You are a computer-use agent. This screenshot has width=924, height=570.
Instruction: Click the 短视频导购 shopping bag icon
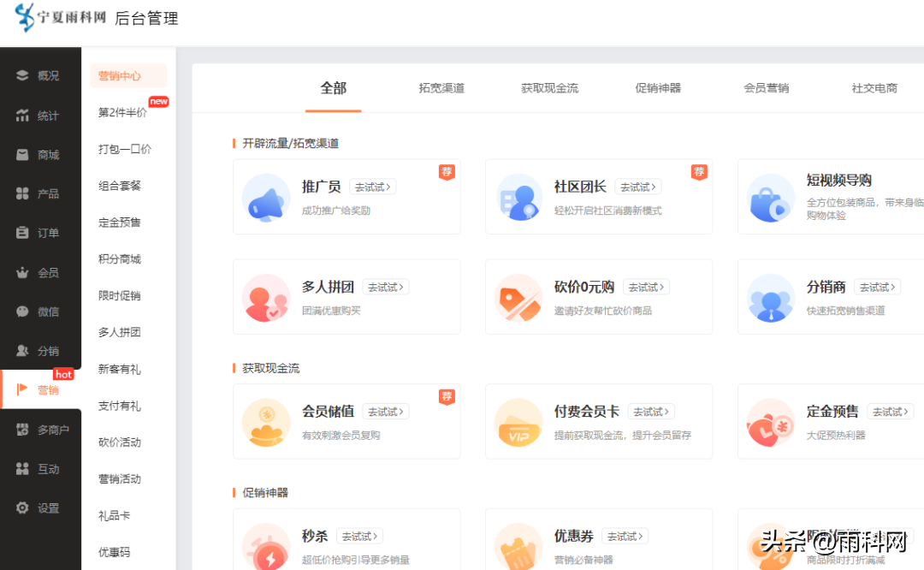pyautogui.click(x=771, y=198)
